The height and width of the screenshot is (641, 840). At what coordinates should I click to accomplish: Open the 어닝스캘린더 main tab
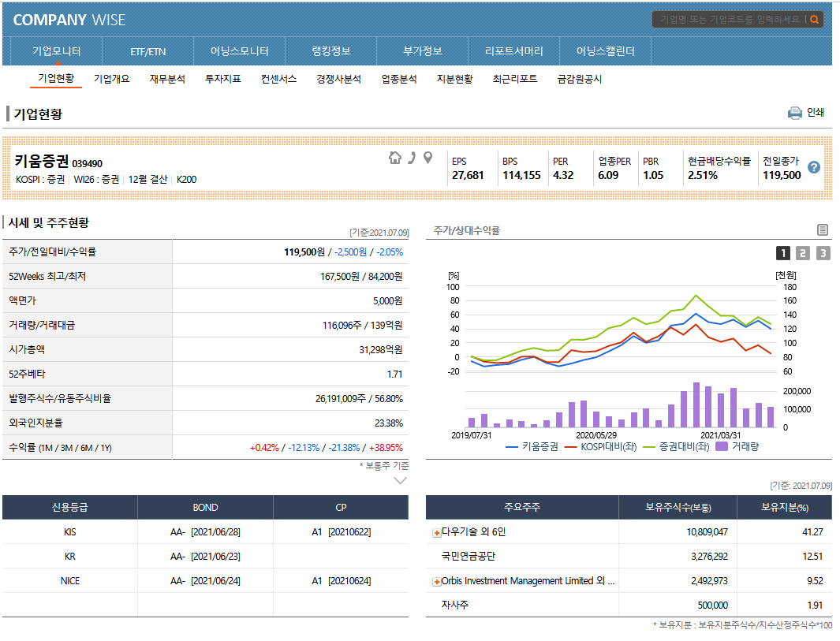(606, 51)
